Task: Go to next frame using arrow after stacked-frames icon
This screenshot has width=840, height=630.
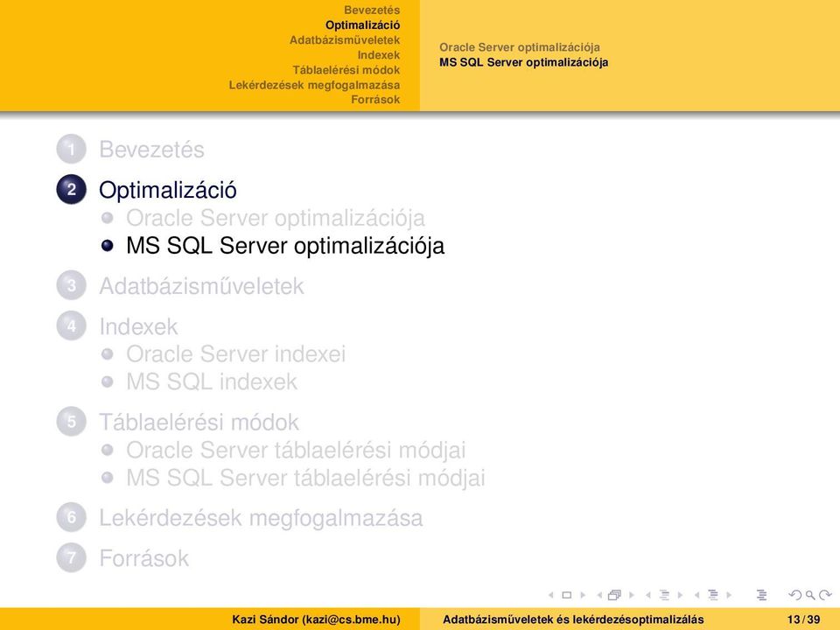Action: pos(632,595)
